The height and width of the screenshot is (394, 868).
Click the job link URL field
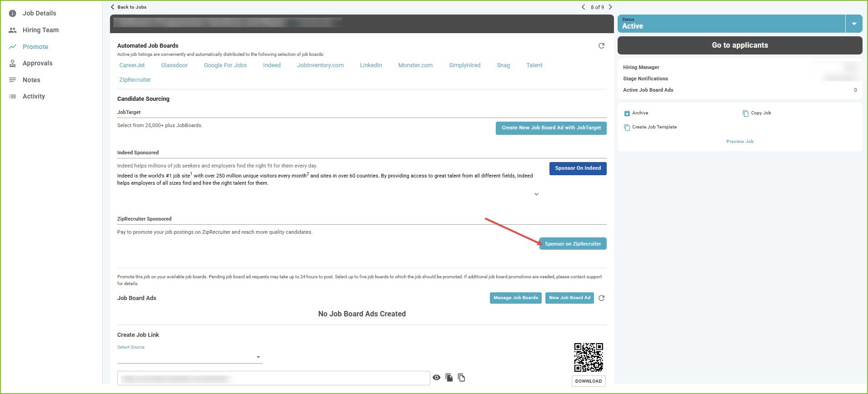[274, 378]
